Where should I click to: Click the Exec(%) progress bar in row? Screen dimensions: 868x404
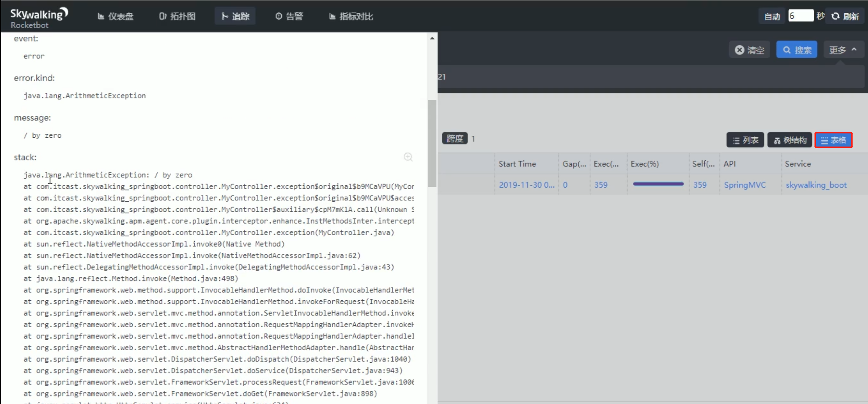click(x=658, y=184)
